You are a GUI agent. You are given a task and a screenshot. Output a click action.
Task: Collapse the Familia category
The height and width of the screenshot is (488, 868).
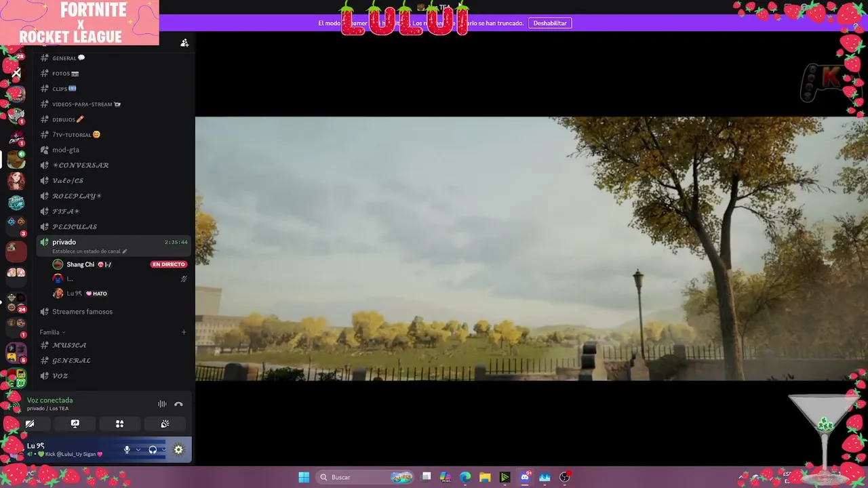click(x=52, y=332)
